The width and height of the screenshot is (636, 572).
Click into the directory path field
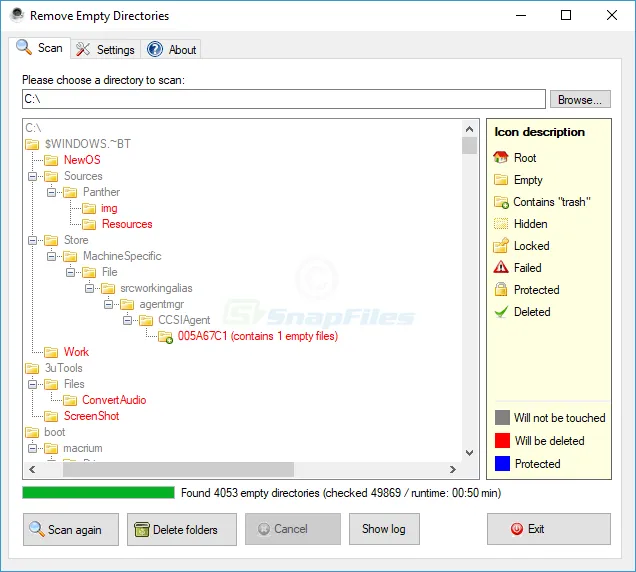284,99
